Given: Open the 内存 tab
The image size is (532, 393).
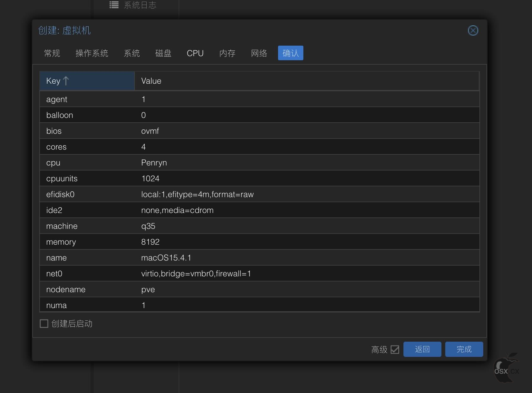Looking at the screenshot, I should (227, 53).
